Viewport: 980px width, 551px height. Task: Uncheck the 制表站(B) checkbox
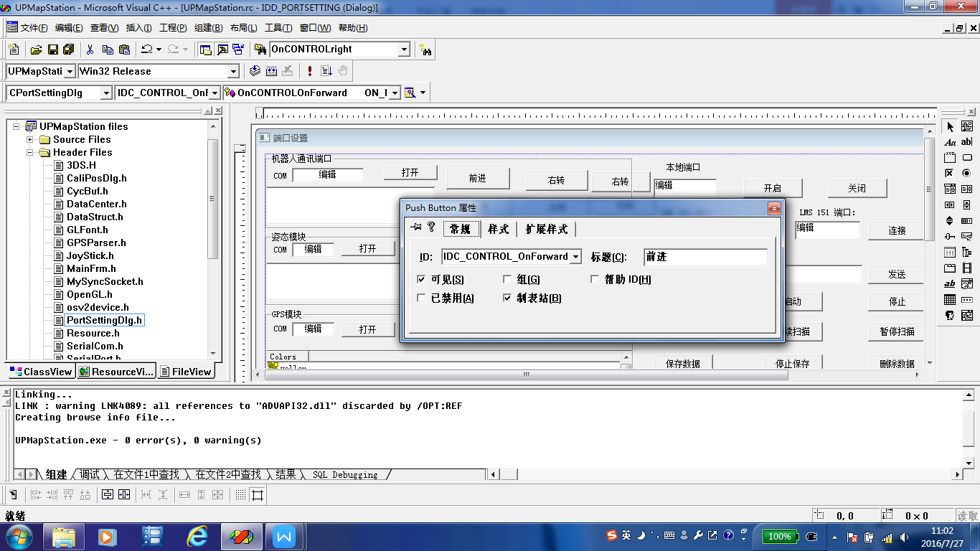click(x=507, y=298)
